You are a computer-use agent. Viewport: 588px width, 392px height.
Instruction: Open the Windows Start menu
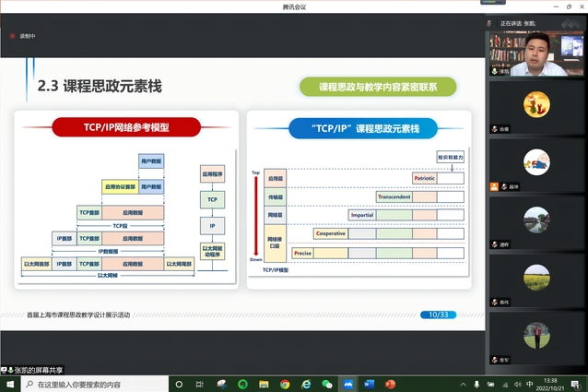pos(7,384)
